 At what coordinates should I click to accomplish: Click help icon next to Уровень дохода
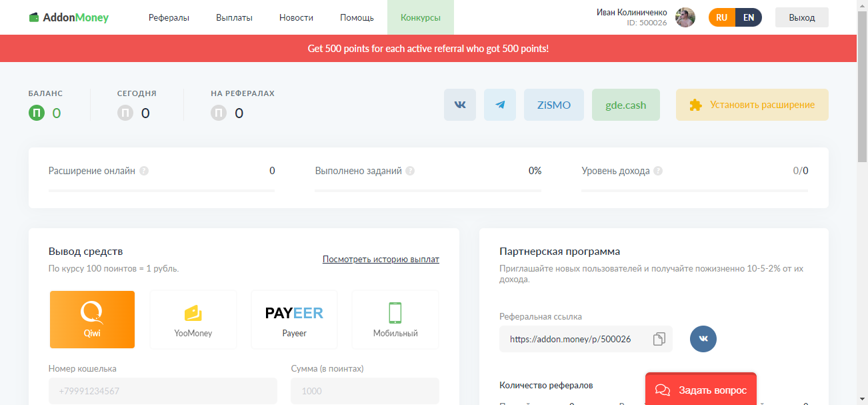tap(658, 171)
